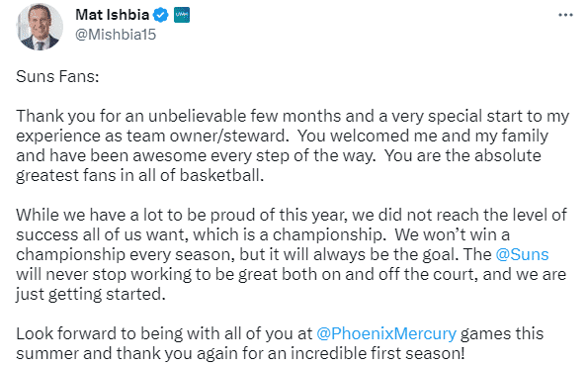The width and height of the screenshot is (588, 366).
Task: Click the 'just getting started.' line
Action: pos(91,294)
